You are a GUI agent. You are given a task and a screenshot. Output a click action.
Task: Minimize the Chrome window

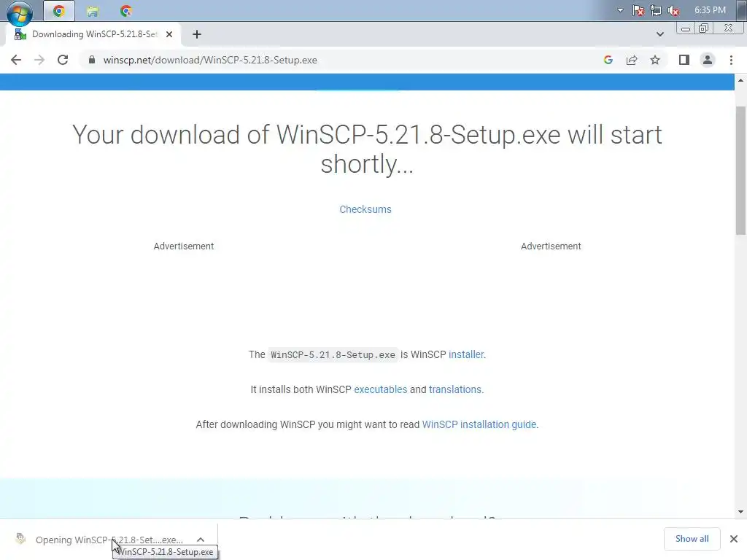pyautogui.click(x=686, y=28)
